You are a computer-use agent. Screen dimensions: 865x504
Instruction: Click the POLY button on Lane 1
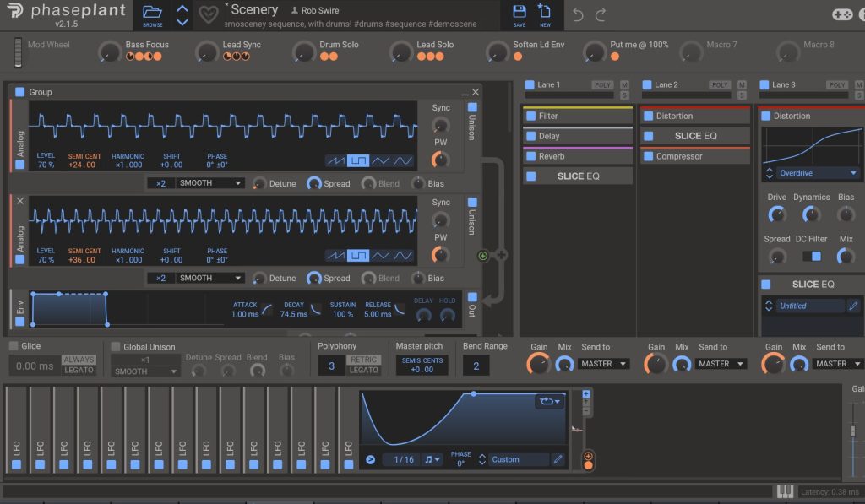pos(602,84)
